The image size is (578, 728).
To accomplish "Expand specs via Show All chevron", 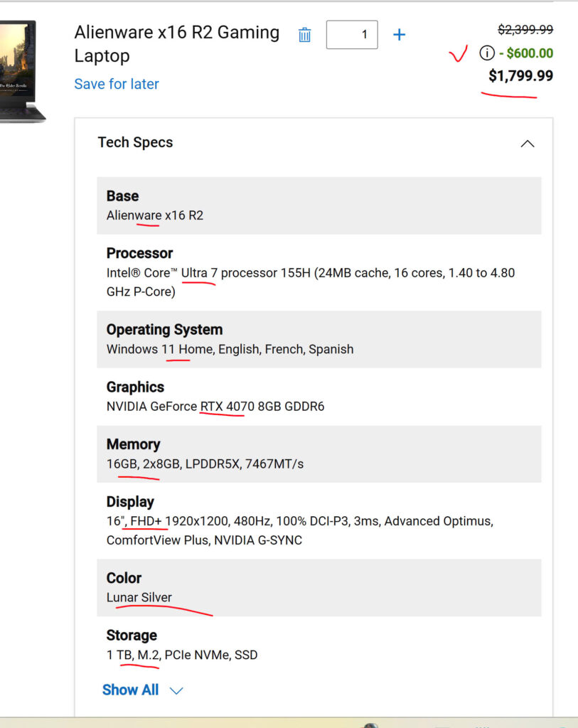I will (176, 691).
